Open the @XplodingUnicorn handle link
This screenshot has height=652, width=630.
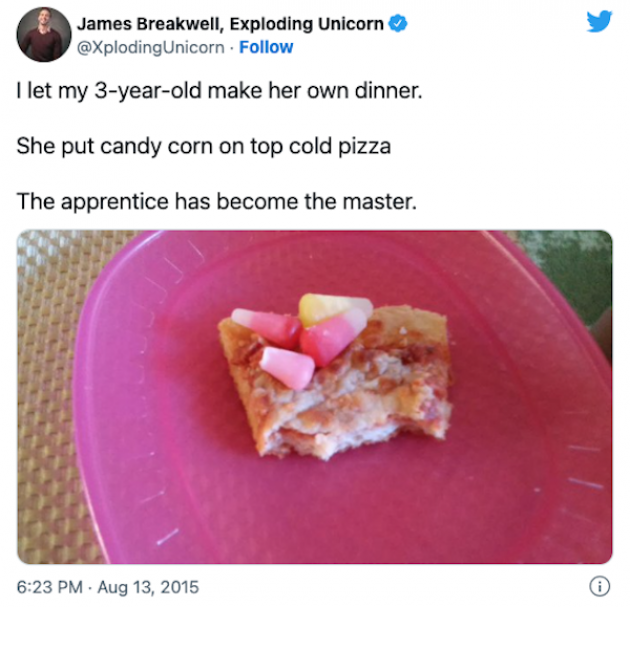coord(151,47)
